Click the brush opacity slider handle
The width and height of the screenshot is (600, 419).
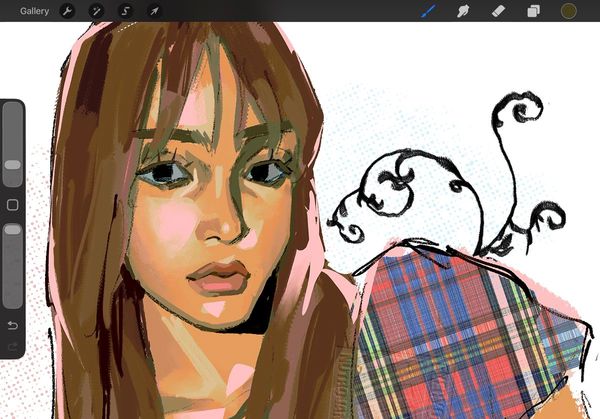(x=13, y=230)
